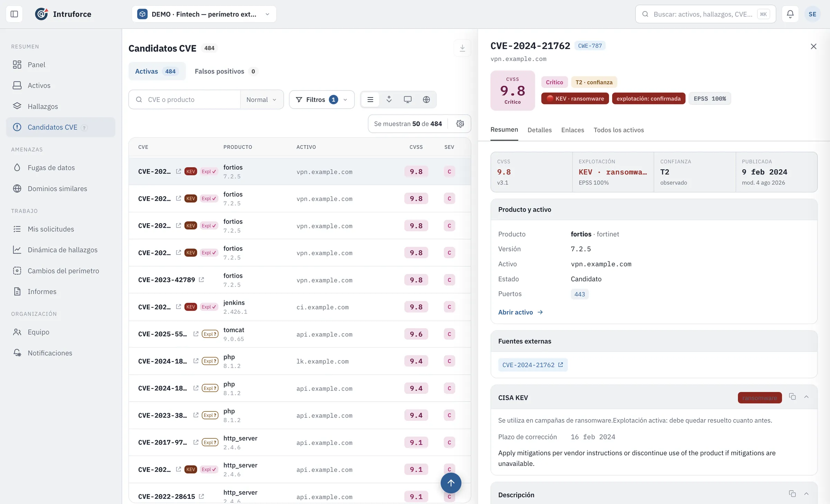Image resolution: width=830 pixels, height=504 pixels.
Task: Open Dominios similares
Action: 61,188
